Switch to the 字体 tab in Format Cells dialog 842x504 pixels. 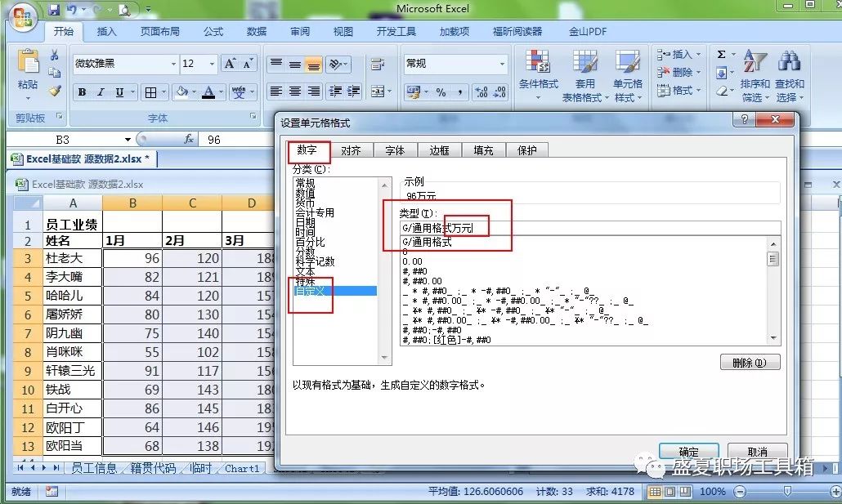(x=395, y=149)
